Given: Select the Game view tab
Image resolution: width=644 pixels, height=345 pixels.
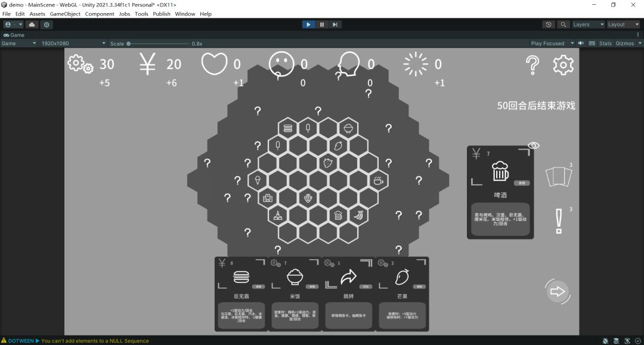Looking at the screenshot, I should [x=14, y=35].
